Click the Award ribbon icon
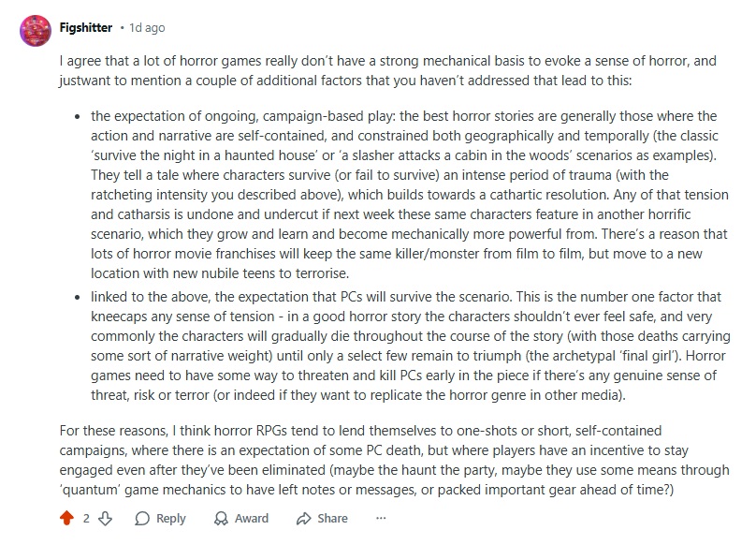Viewport: 756px width, 545px height. point(221,518)
